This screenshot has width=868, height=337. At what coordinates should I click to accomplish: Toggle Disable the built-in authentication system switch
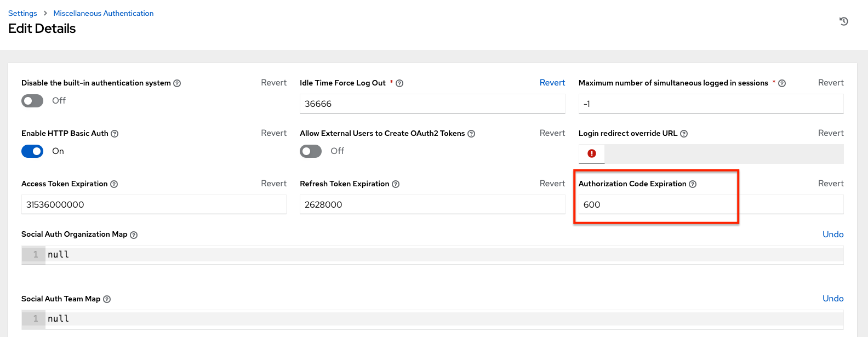coord(32,101)
